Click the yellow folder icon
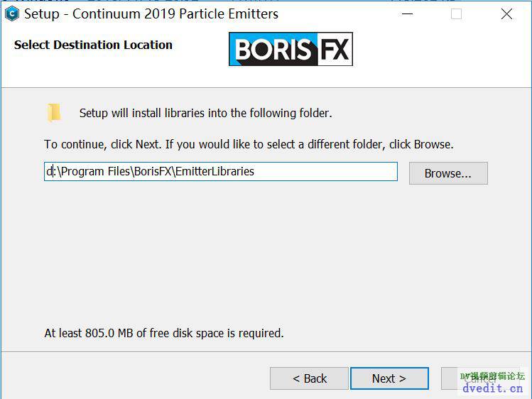 54,112
